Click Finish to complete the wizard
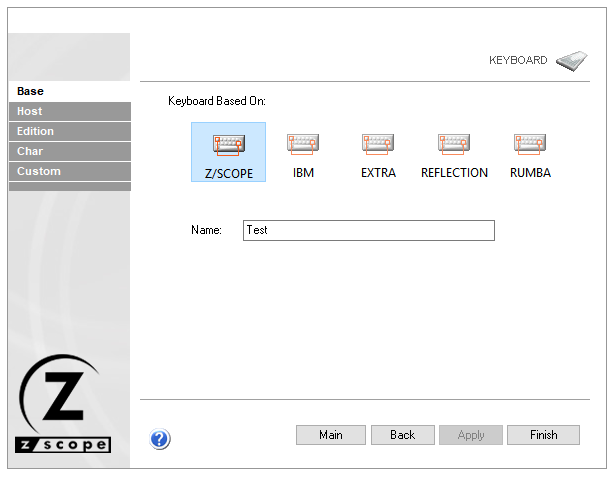The height and width of the screenshot is (478, 616). [x=543, y=435]
